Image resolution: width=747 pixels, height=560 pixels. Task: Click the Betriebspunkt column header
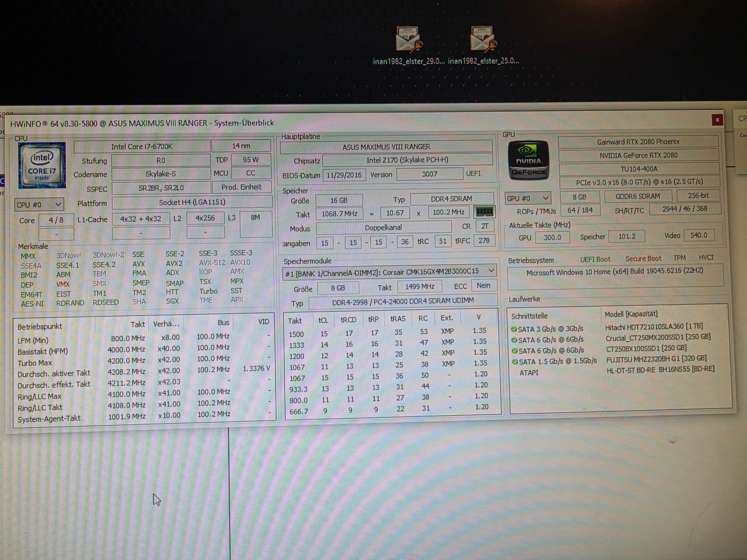click(40, 326)
